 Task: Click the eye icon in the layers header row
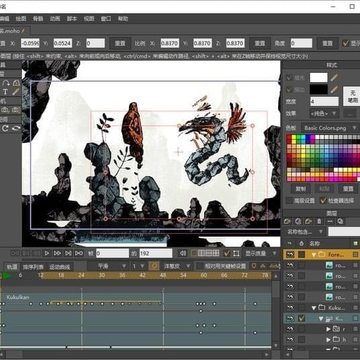(x=290, y=243)
